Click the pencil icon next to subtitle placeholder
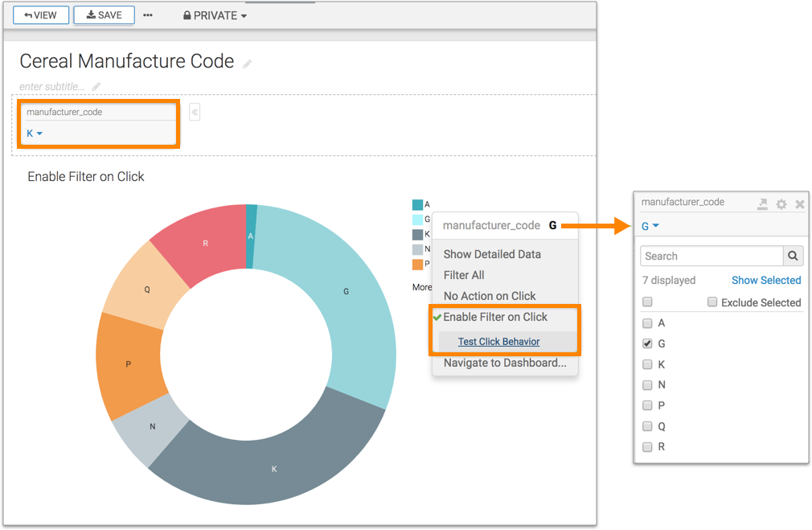Screen dimensions: 812x530 coord(96,86)
